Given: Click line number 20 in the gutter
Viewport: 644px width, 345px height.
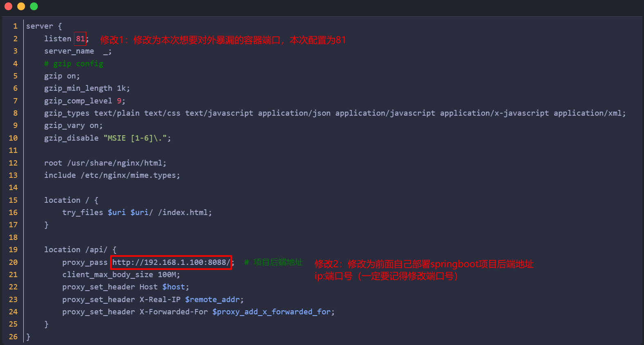Looking at the screenshot, I should pos(13,262).
